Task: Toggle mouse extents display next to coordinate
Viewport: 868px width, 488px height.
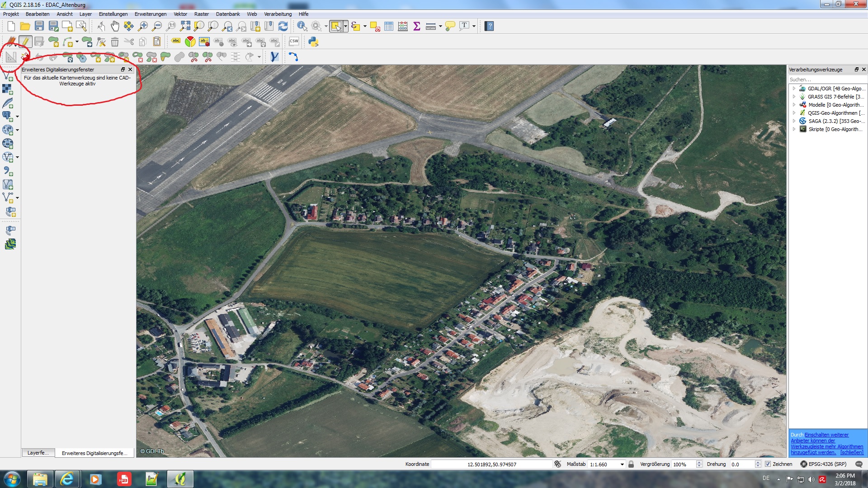Action: (x=557, y=464)
